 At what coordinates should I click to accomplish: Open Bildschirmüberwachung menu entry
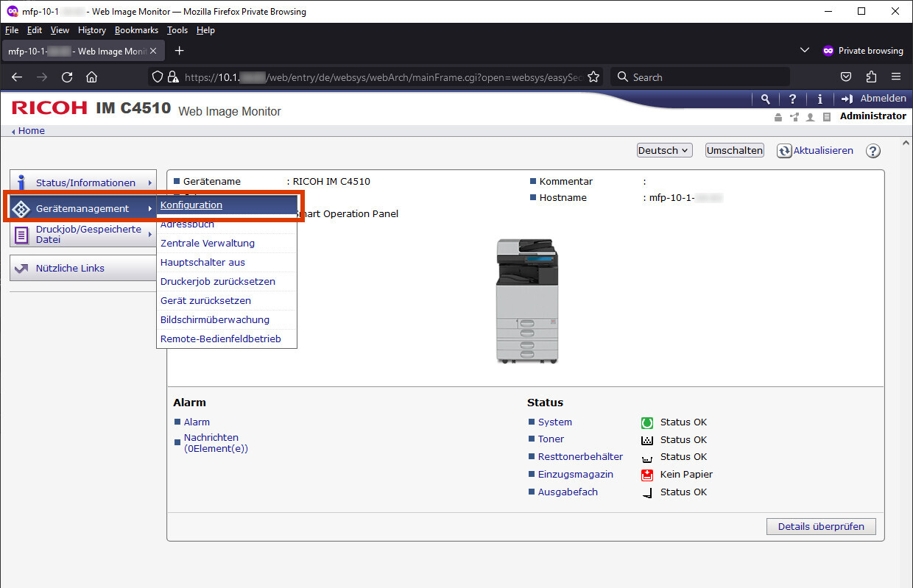(x=215, y=319)
